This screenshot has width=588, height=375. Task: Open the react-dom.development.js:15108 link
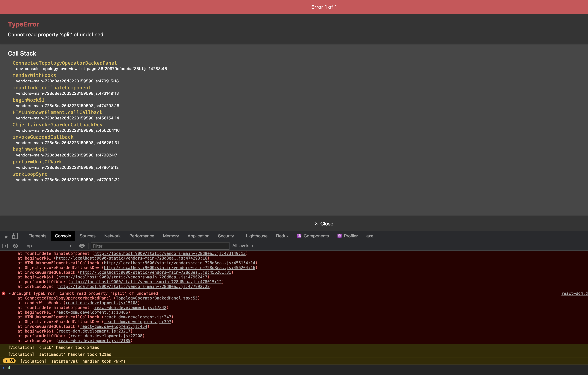click(x=102, y=303)
